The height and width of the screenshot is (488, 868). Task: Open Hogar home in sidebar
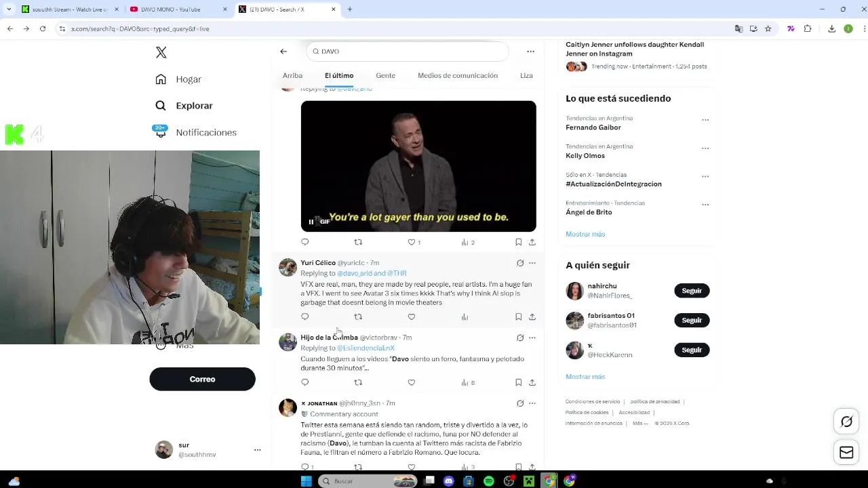[178, 79]
